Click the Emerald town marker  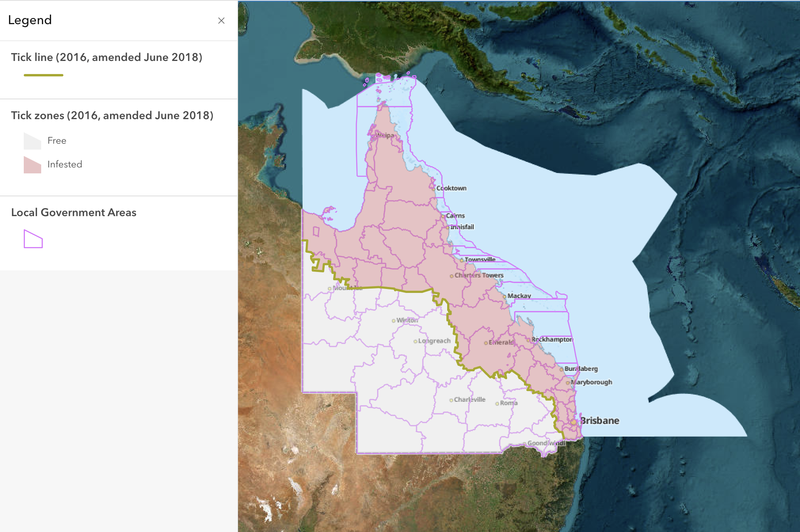(486, 343)
